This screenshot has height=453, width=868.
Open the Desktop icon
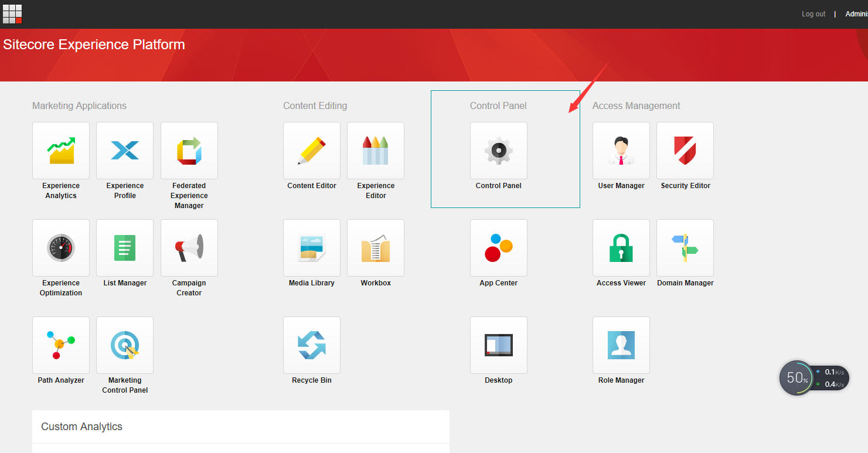pyautogui.click(x=499, y=345)
